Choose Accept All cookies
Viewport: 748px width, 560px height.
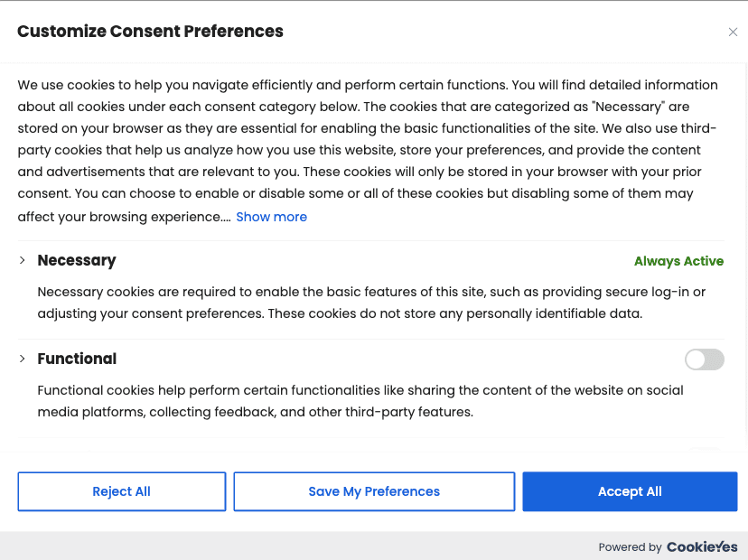[630, 491]
